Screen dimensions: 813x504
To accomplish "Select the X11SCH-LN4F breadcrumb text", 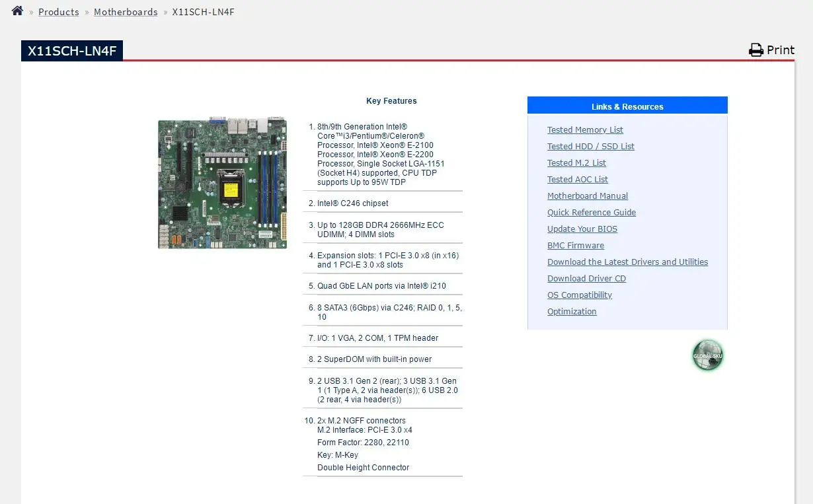I will tap(204, 12).
